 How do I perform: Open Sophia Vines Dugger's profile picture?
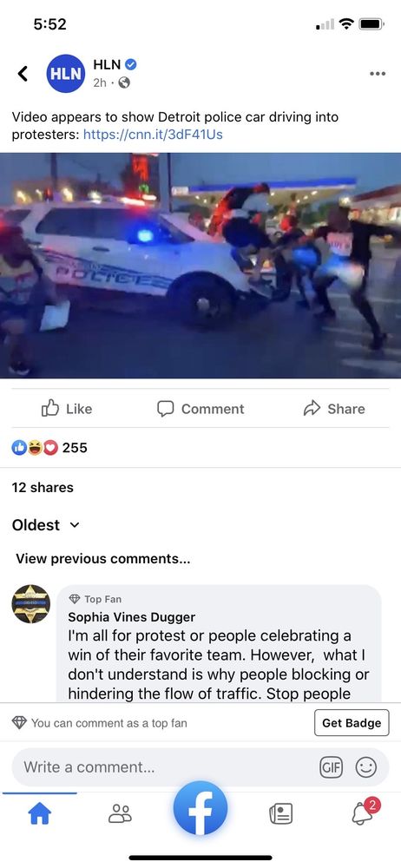[31, 604]
